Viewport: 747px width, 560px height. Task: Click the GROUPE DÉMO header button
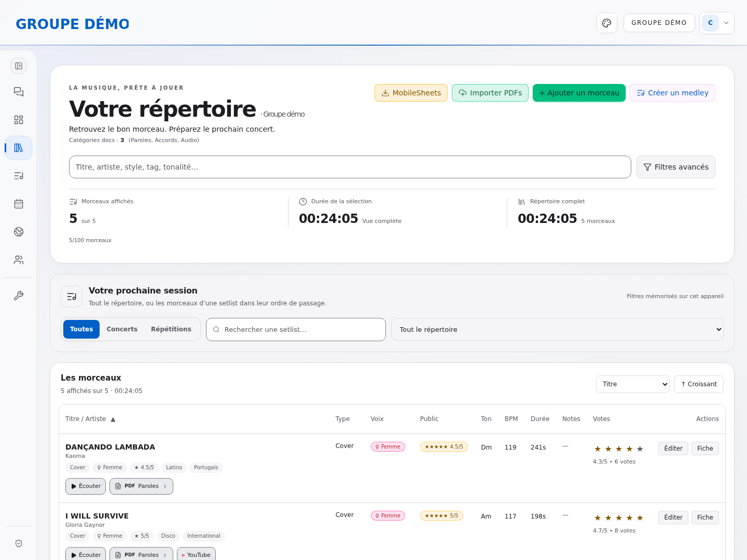(659, 23)
